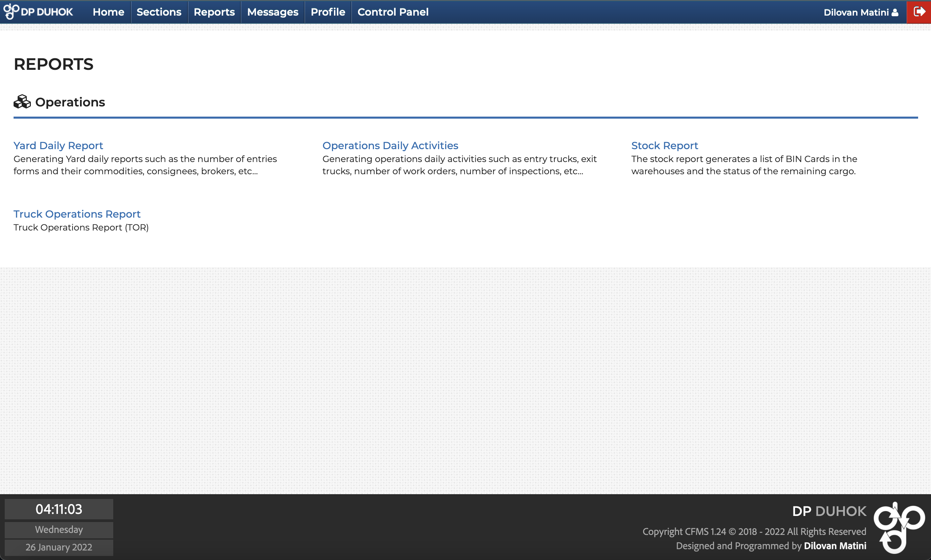Open the Operations Daily Activities link
This screenshot has height=560, width=931.
(x=390, y=146)
